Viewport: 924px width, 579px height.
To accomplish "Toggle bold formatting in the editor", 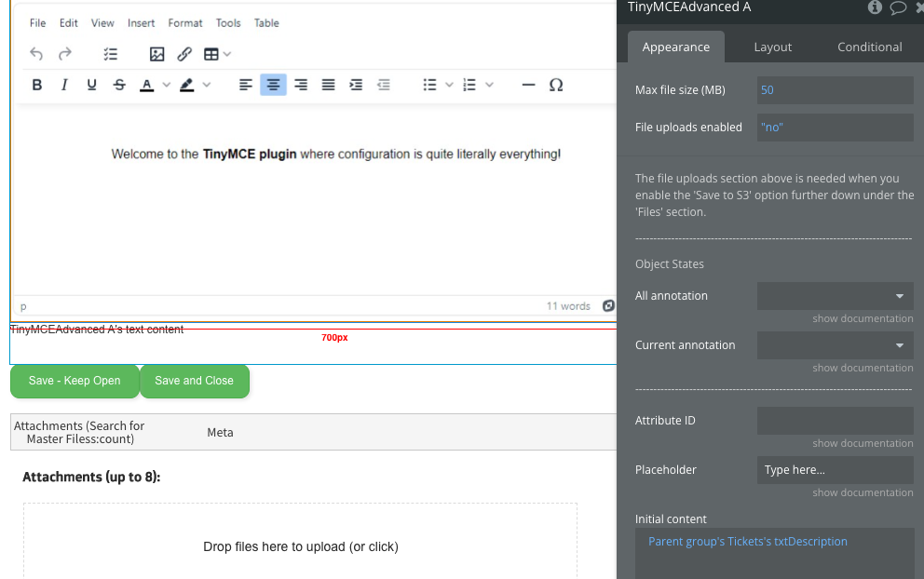I will point(37,85).
